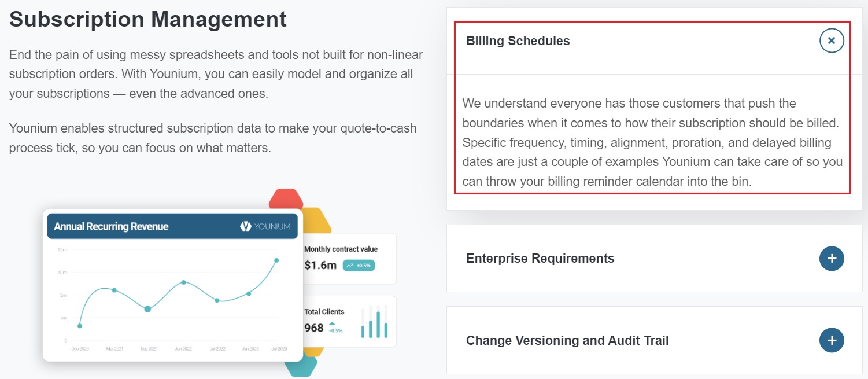This screenshot has height=379, width=868.
Task: Click the Billing Schedules description paragraph
Action: (x=652, y=142)
